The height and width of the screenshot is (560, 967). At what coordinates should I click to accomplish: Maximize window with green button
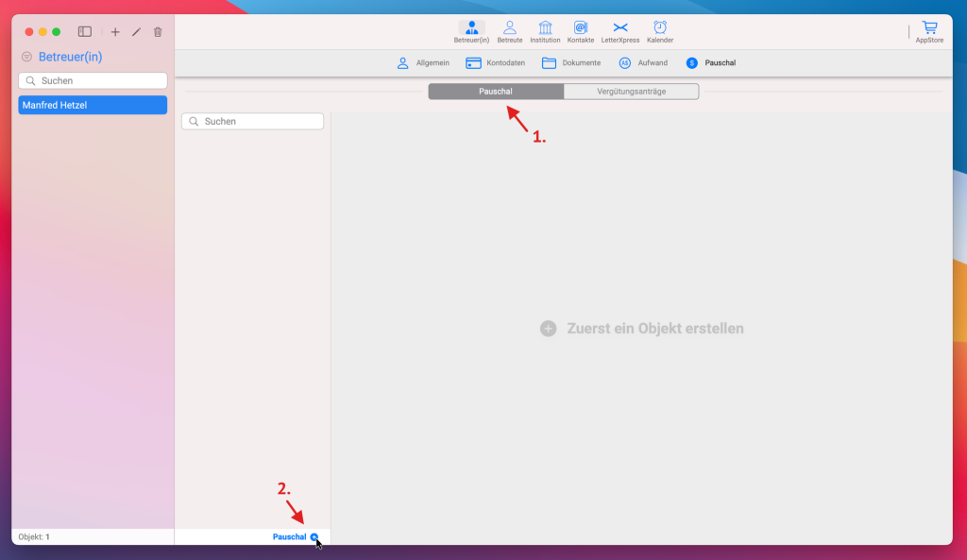pos(56,31)
